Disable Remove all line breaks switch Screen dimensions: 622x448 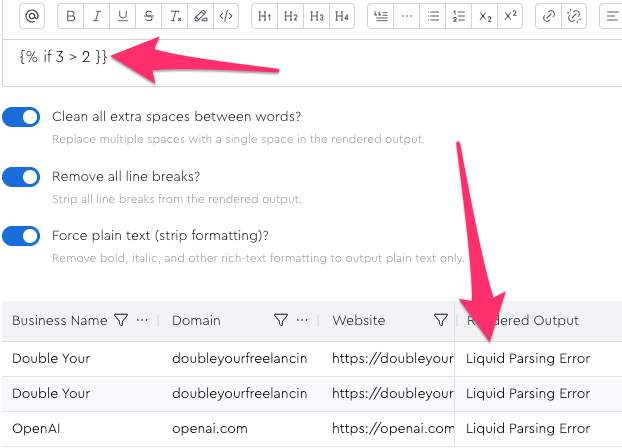tap(22, 177)
